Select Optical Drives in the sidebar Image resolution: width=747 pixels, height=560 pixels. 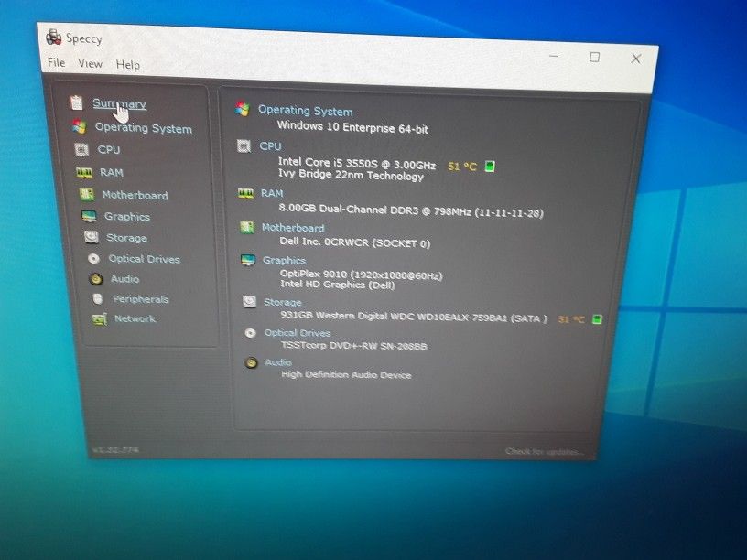[x=145, y=259]
